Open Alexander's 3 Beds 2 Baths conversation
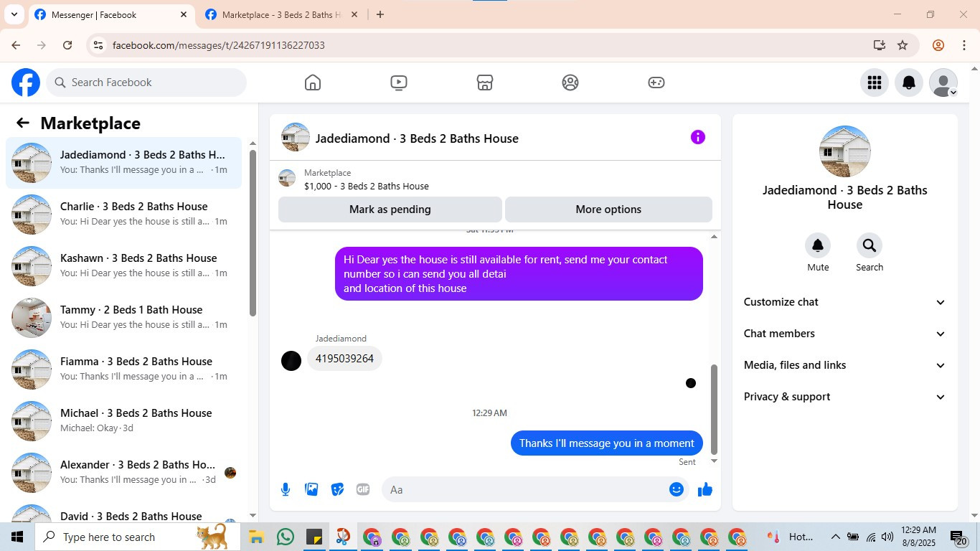 point(124,473)
